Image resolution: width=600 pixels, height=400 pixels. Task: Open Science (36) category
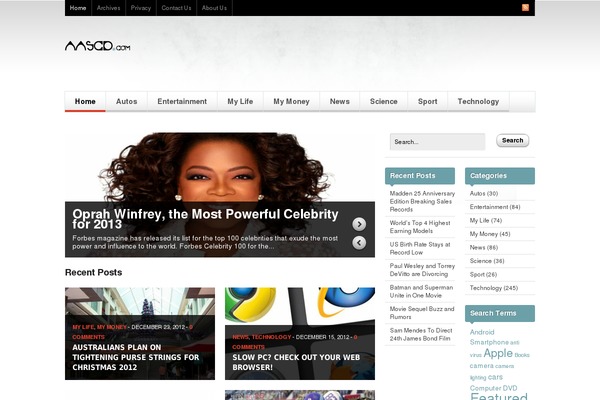coord(487,261)
